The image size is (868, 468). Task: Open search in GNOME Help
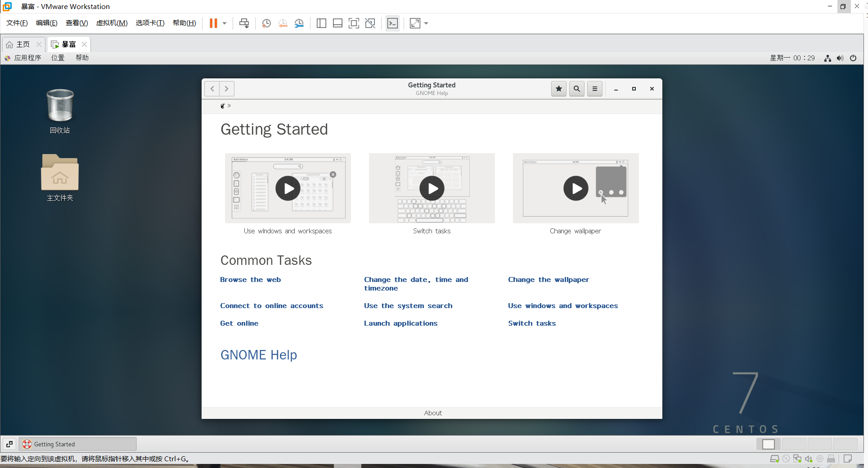click(577, 89)
